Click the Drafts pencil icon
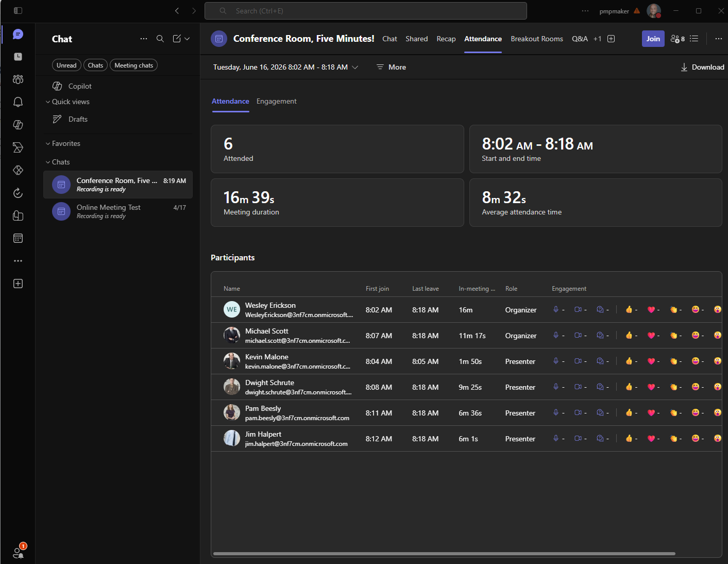This screenshot has height=564, width=728. pyautogui.click(x=57, y=119)
